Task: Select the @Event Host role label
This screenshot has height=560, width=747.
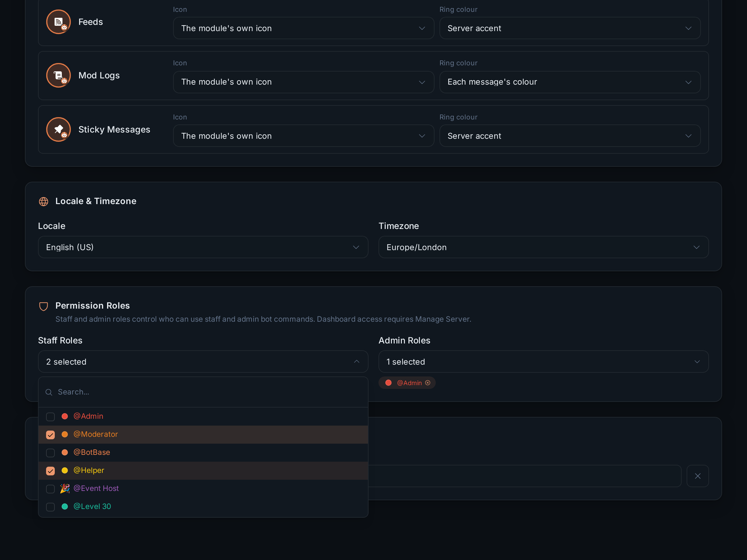Action: (96, 488)
